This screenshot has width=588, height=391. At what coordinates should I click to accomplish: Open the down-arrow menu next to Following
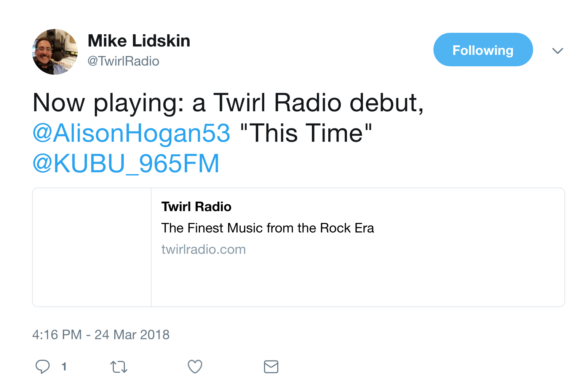coord(558,51)
